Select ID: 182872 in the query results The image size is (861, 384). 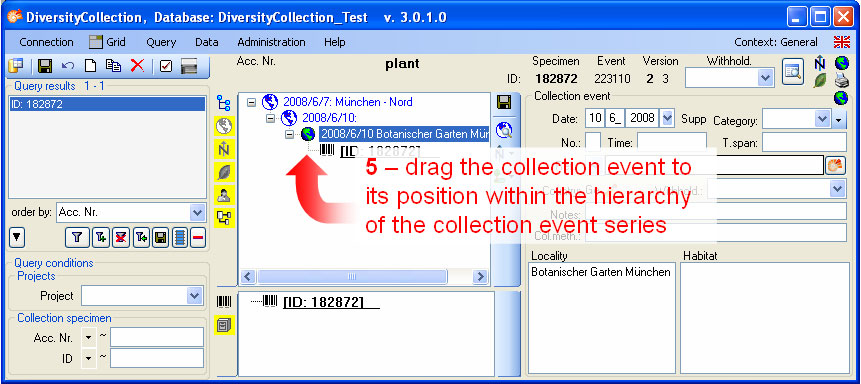(108, 104)
